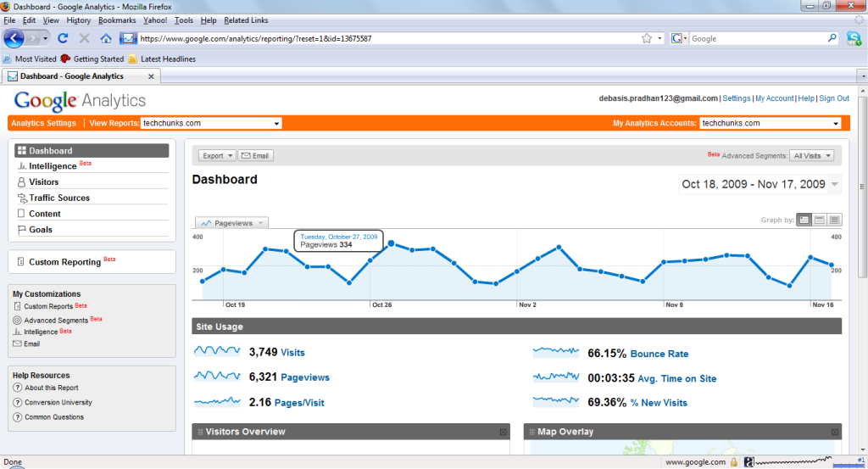868x469 pixels.
Task: Stop loading with the X icon
Action: pos(84,38)
